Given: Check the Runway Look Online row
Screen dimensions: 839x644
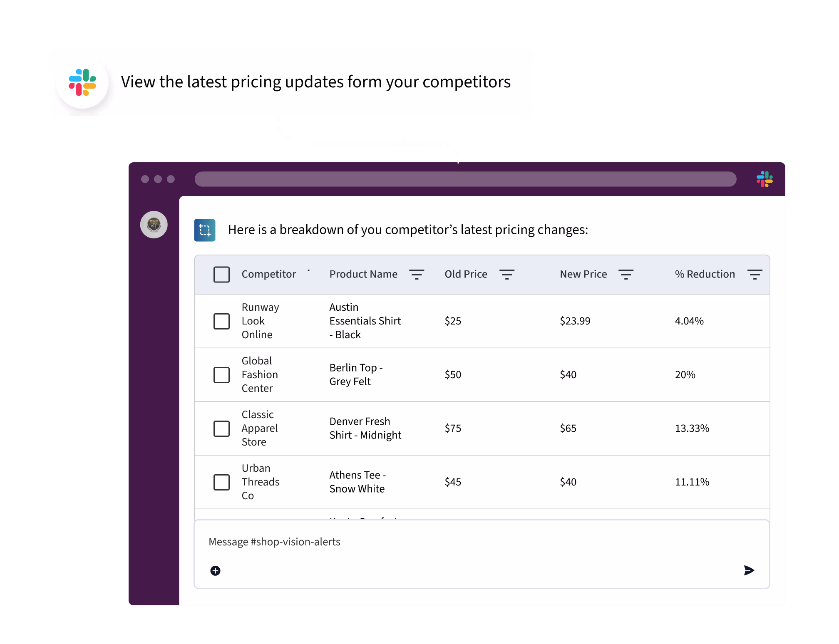Looking at the screenshot, I should [221, 321].
